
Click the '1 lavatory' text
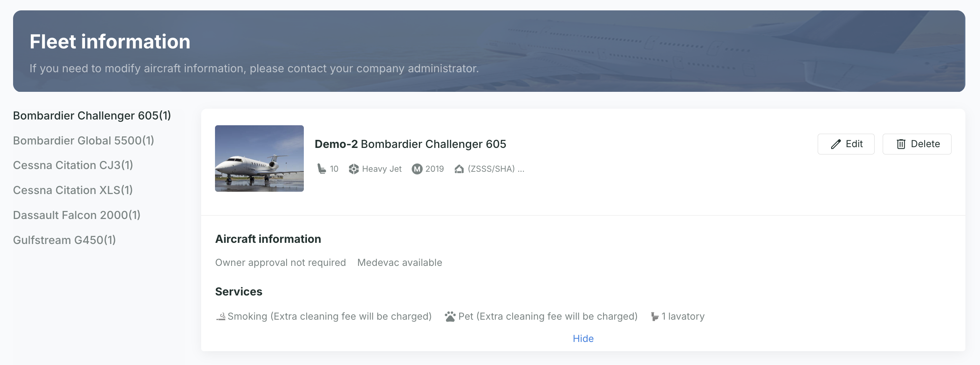click(x=683, y=316)
